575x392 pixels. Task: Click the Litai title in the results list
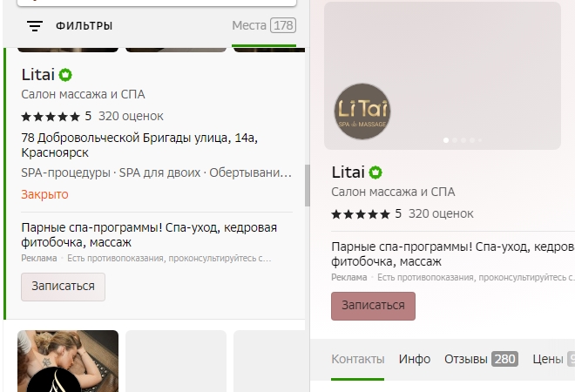(37, 76)
